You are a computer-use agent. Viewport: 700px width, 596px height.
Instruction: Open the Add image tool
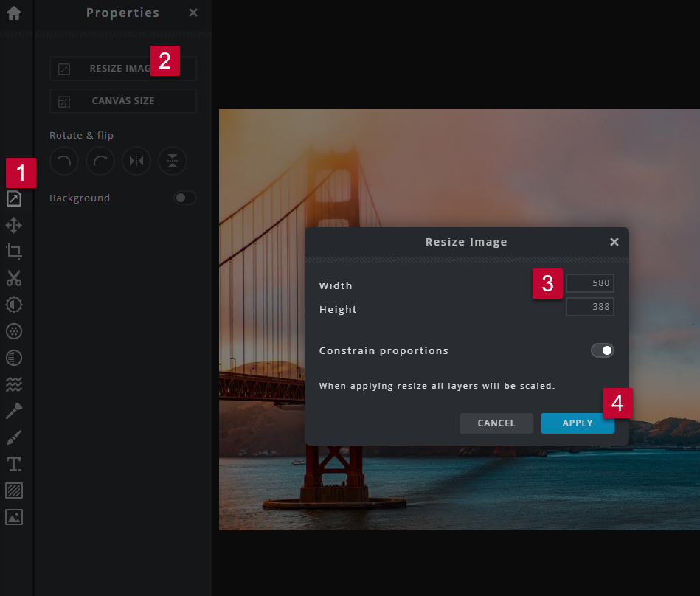[x=14, y=517]
